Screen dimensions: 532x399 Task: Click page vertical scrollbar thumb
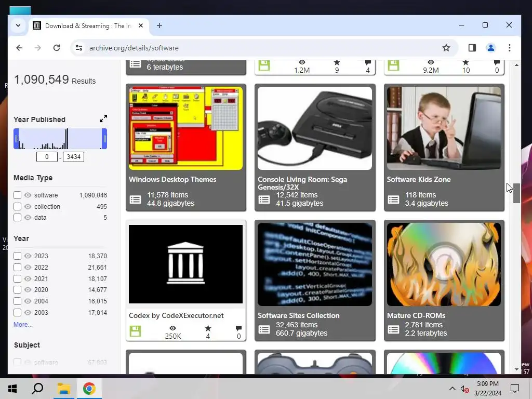[516, 193]
